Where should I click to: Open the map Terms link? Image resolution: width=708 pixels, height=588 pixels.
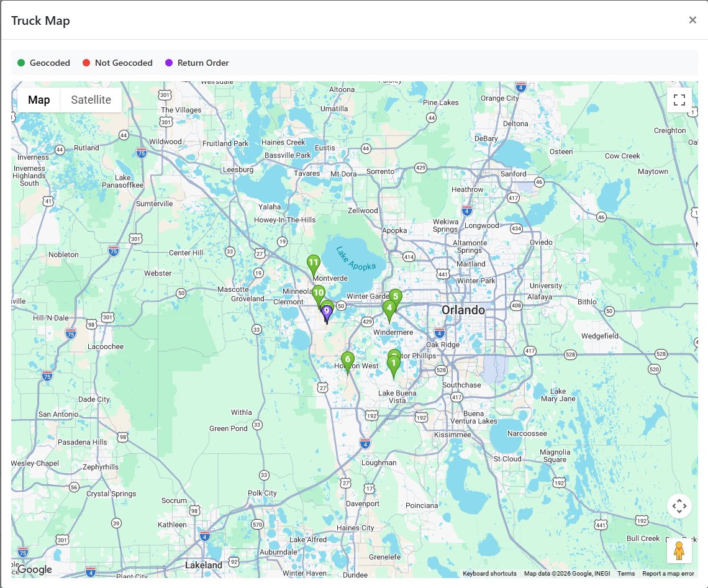click(x=626, y=574)
